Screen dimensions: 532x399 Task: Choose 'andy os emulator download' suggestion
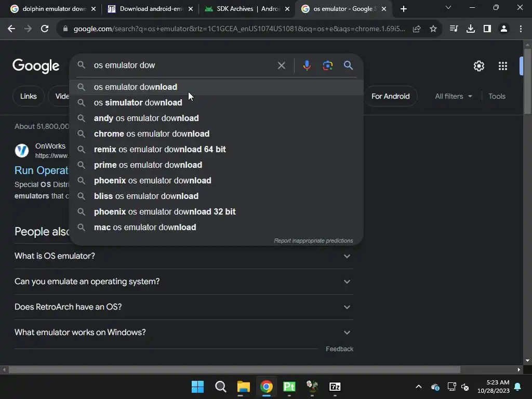pyautogui.click(x=217, y=118)
